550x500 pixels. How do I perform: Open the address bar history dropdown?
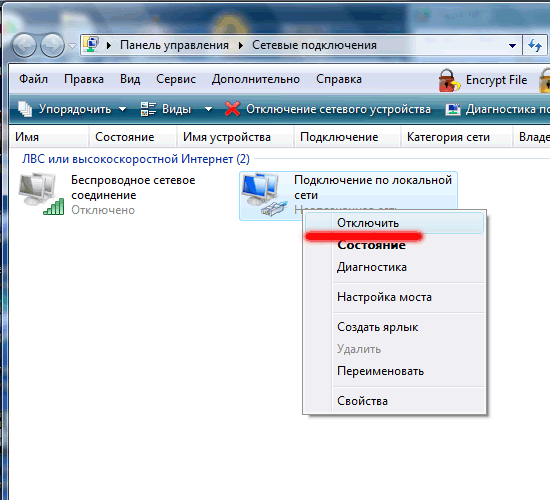coord(512,46)
